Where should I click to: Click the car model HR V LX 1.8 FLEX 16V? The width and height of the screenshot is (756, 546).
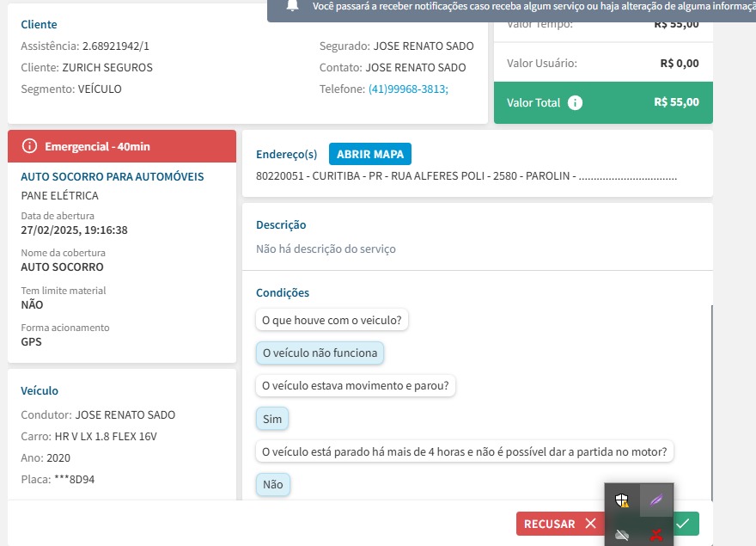point(106,437)
